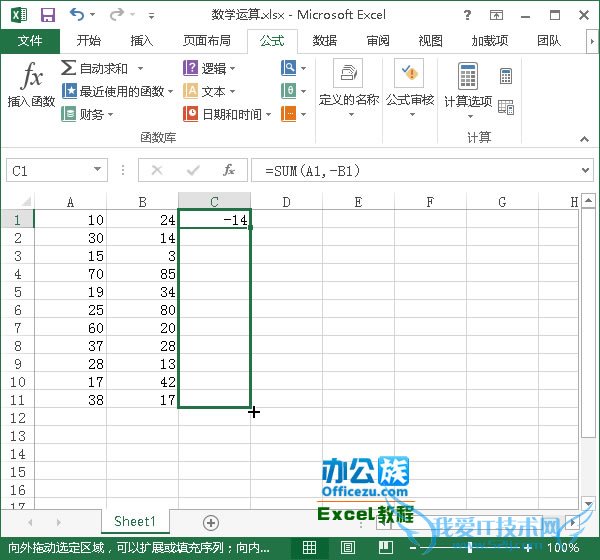
Task: Open the Logical functions purple icon
Action: pos(191,68)
